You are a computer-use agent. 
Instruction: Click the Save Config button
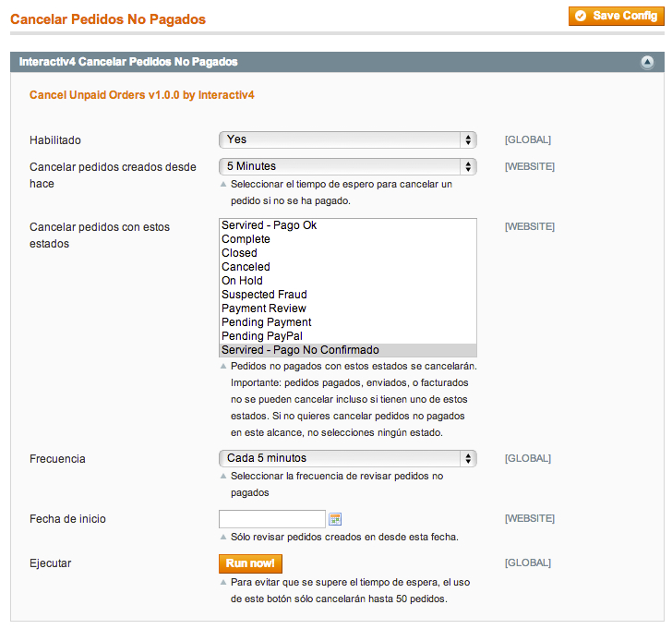tap(617, 17)
